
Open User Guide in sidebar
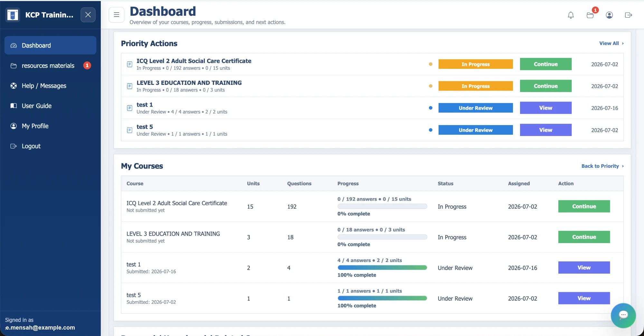pyautogui.click(x=50, y=106)
